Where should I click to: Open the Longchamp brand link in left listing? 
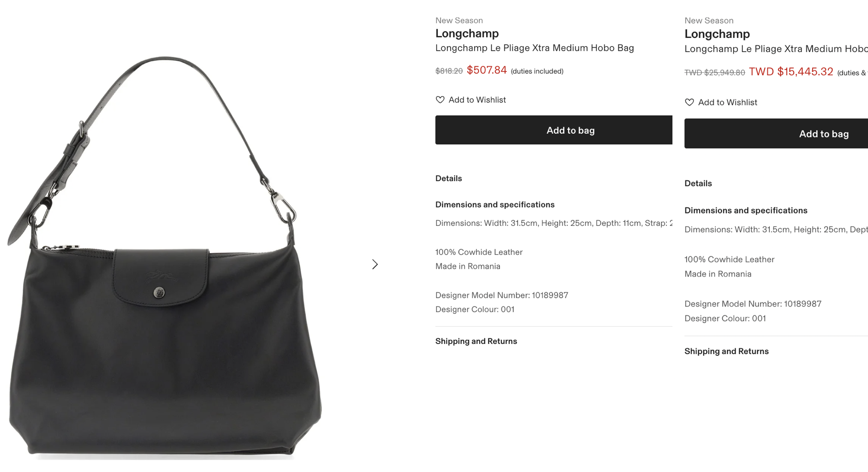click(x=467, y=33)
